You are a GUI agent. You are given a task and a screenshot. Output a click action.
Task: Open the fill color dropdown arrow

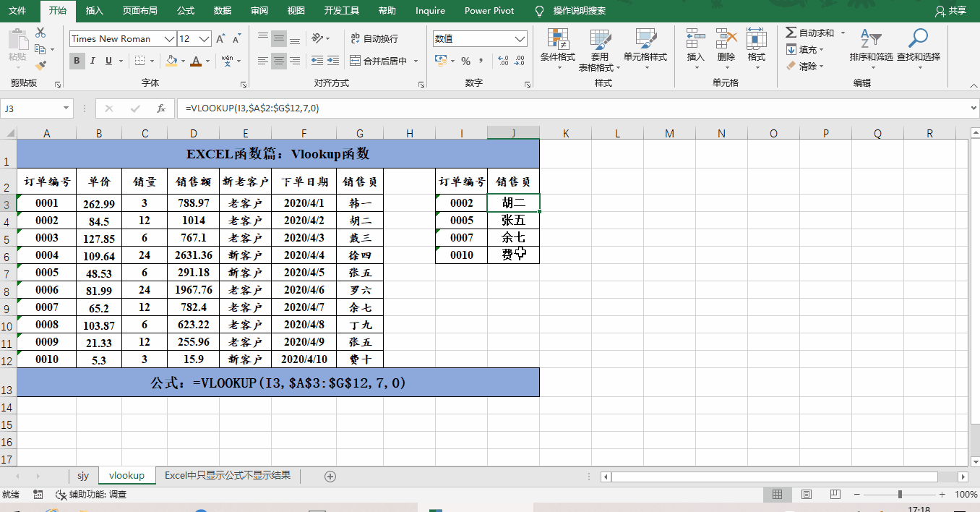(x=183, y=61)
